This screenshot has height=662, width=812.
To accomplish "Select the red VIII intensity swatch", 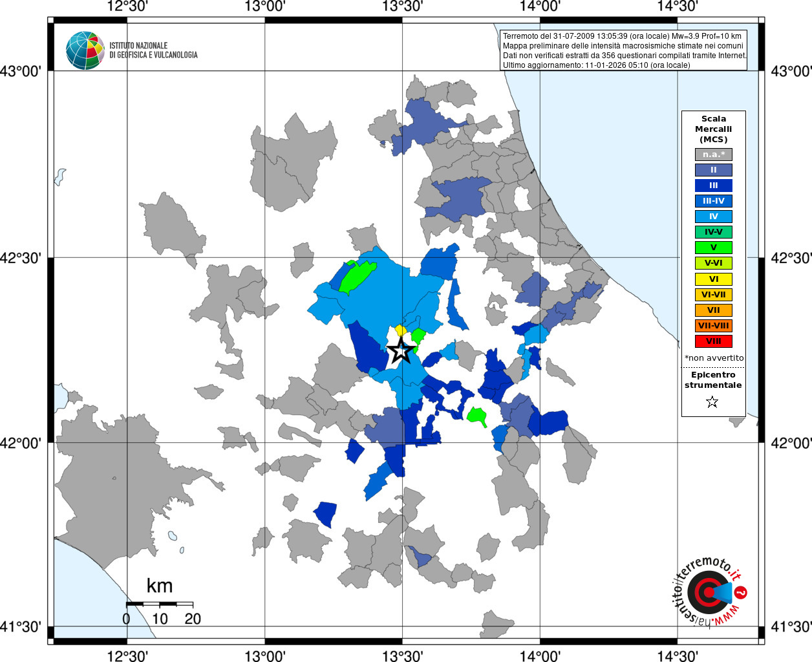I will click(x=713, y=341).
